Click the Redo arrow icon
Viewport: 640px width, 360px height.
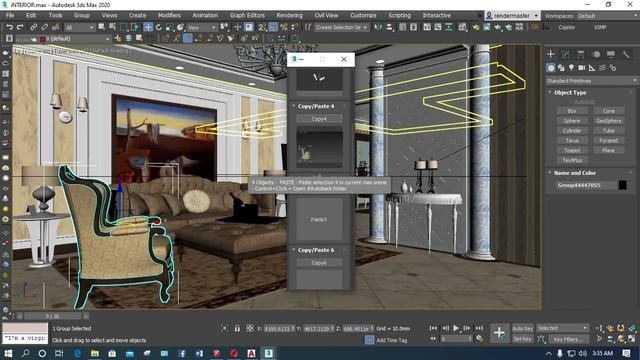(20, 27)
